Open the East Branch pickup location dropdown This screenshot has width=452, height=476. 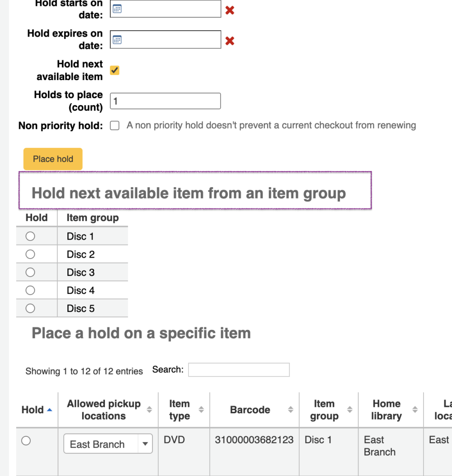coord(108,444)
